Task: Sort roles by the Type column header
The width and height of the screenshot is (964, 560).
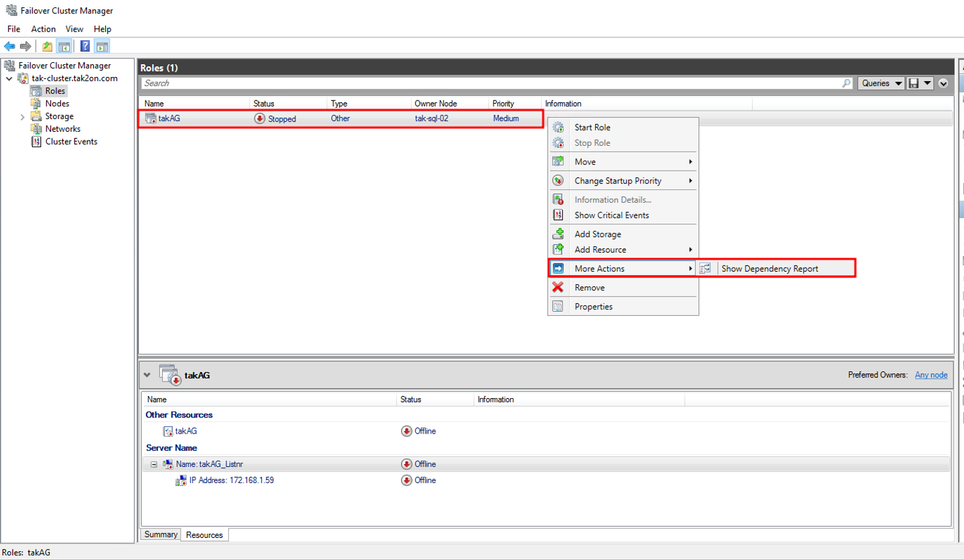Action: coord(369,104)
